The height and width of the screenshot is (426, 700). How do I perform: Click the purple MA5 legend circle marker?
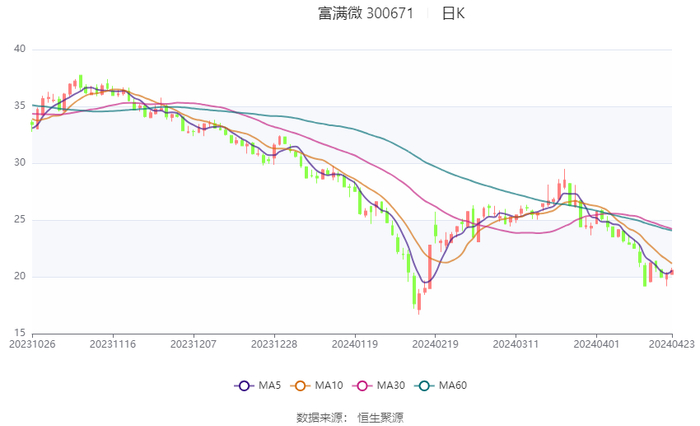coord(243,386)
